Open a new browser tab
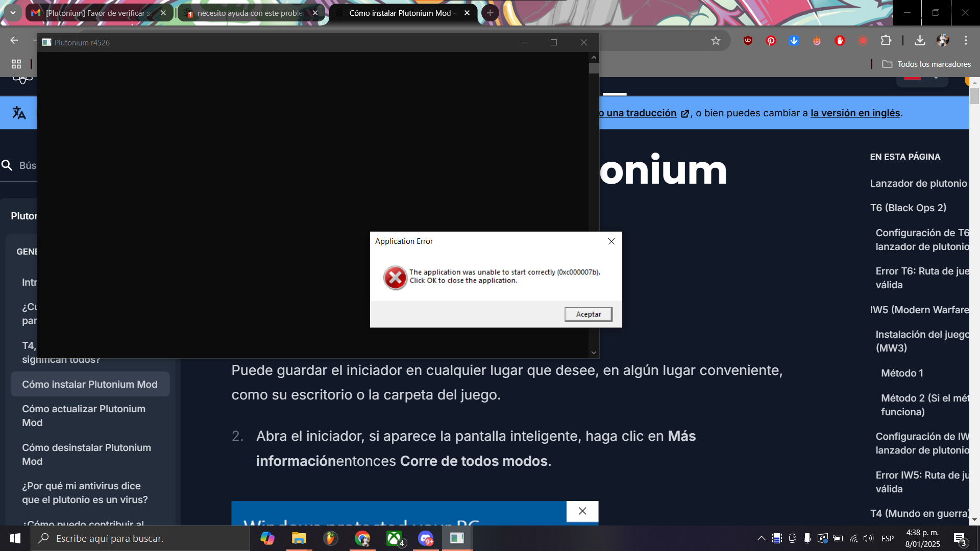The image size is (980, 551). click(x=490, y=13)
